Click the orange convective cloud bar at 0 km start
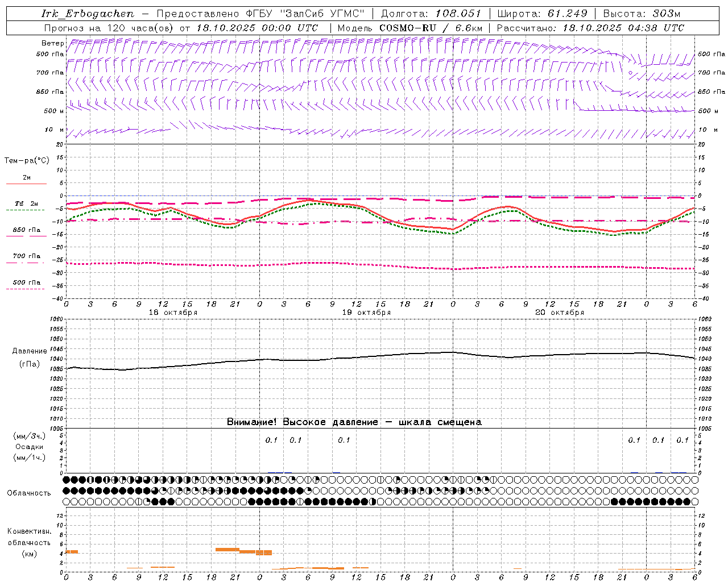 click(x=72, y=551)
